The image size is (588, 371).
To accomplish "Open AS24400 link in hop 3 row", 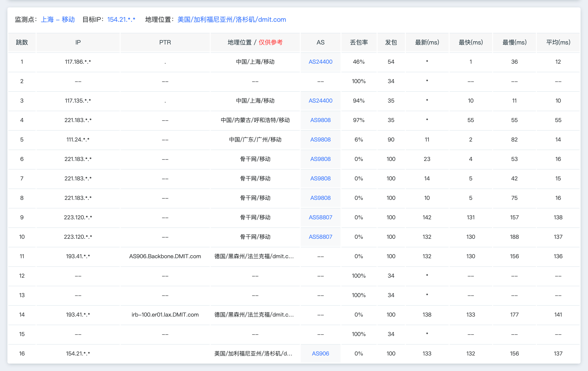I will click(320, 101).
